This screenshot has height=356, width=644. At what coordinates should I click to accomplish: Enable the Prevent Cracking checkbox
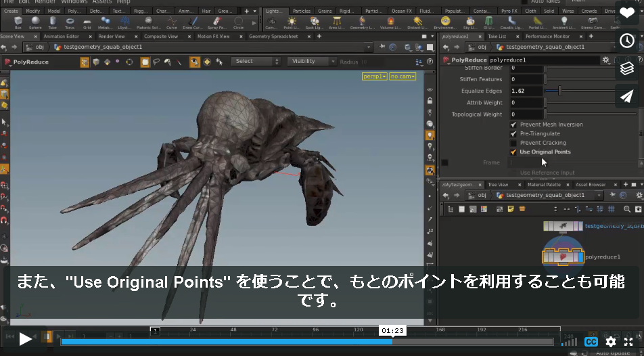click(x=513, y=143)
